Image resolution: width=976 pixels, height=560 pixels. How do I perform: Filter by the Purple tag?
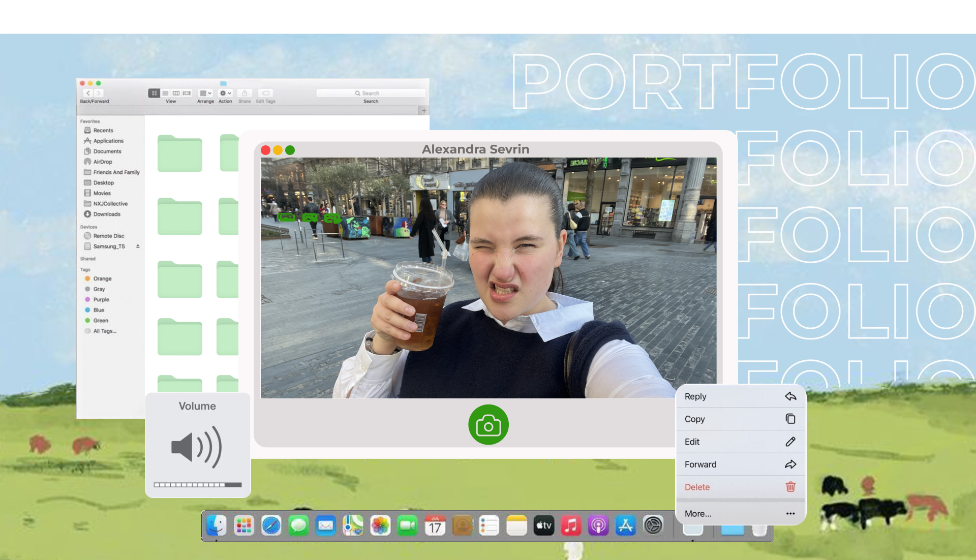[97, 300]
